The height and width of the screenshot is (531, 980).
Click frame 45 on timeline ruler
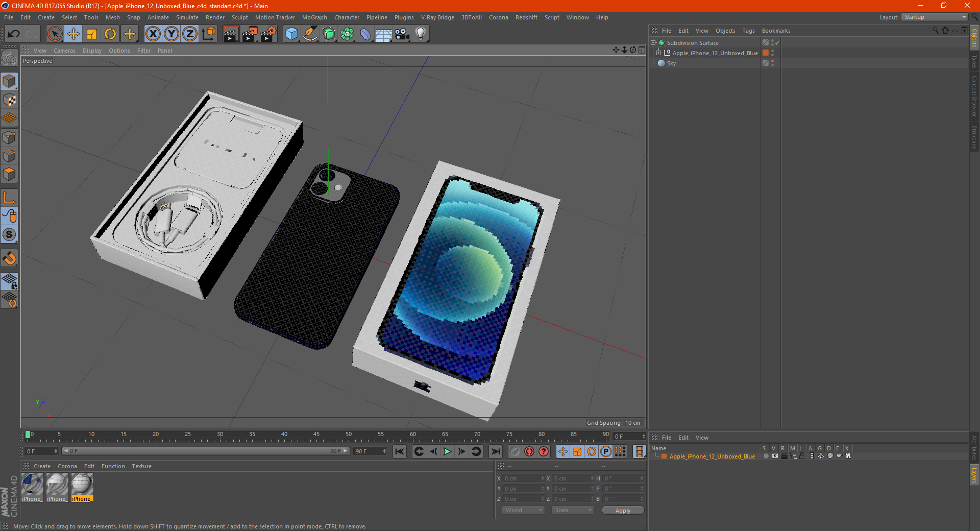point(316,435)
